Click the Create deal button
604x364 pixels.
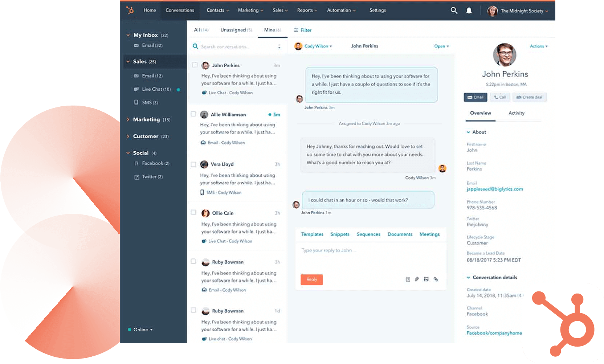tap(529, 97)
